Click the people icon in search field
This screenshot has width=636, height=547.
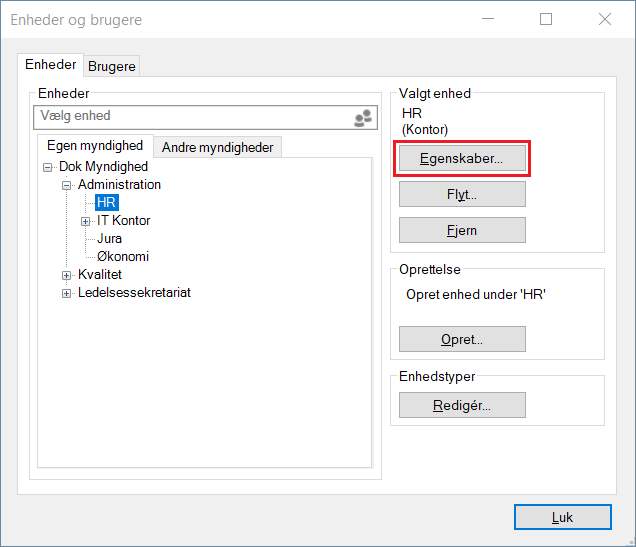point(362,118)
